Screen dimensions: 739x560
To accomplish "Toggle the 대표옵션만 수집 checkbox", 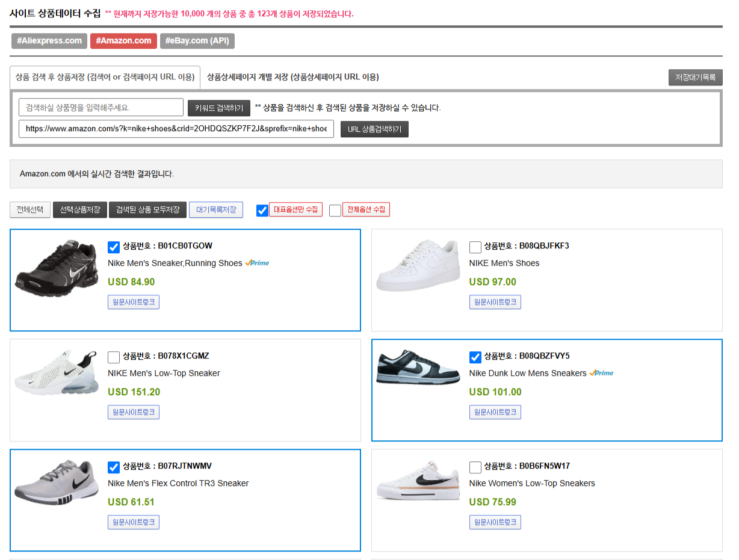I will click(x=262, y=211).
